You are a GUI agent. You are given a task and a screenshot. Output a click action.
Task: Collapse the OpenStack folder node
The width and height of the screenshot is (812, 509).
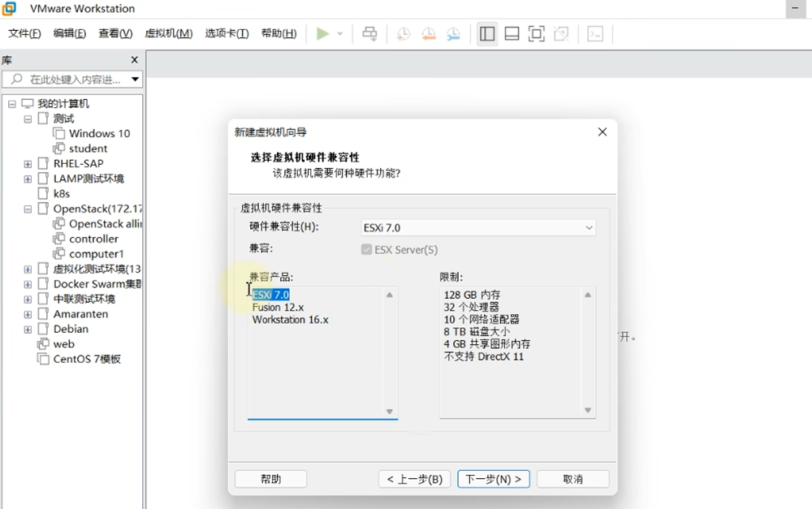coord(28,209)
